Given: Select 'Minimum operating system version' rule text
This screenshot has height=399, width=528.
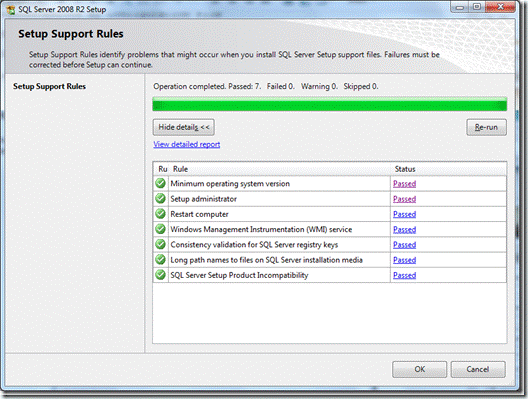Looking at the screenshot, I should pyautogui.click(x=230, y=184).
